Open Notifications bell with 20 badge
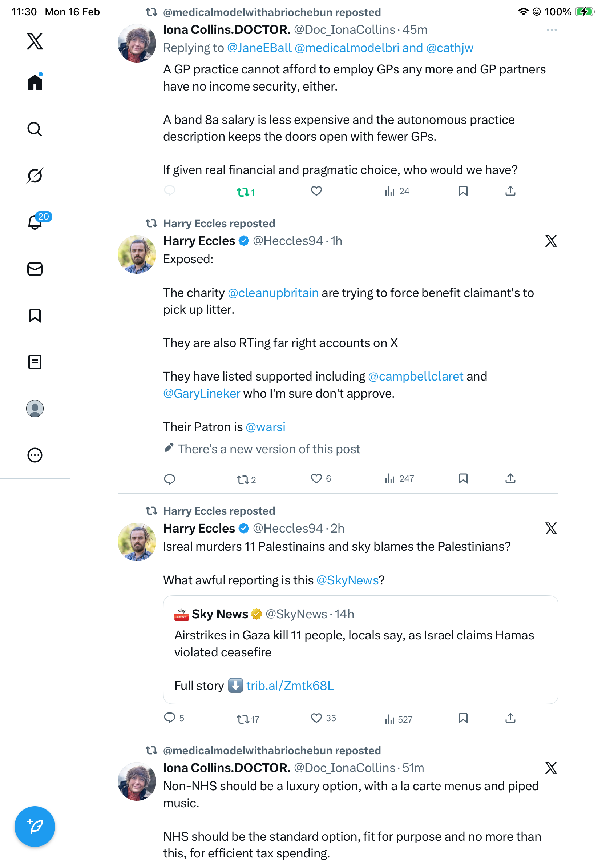This screenshot has height=868, width=606. pos(35,222)
